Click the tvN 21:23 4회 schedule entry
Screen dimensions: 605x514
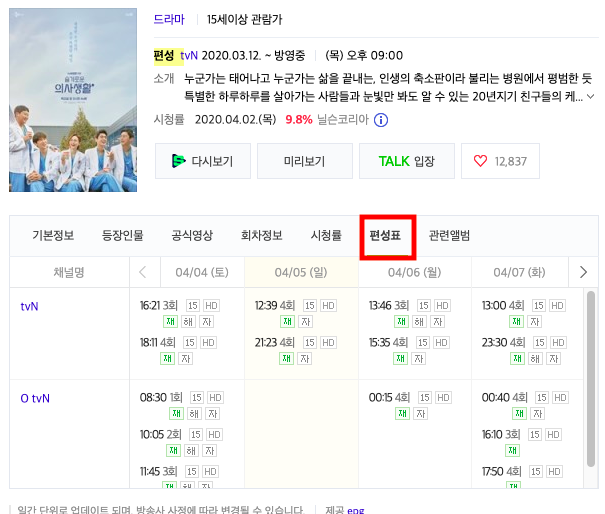(275, 343)
